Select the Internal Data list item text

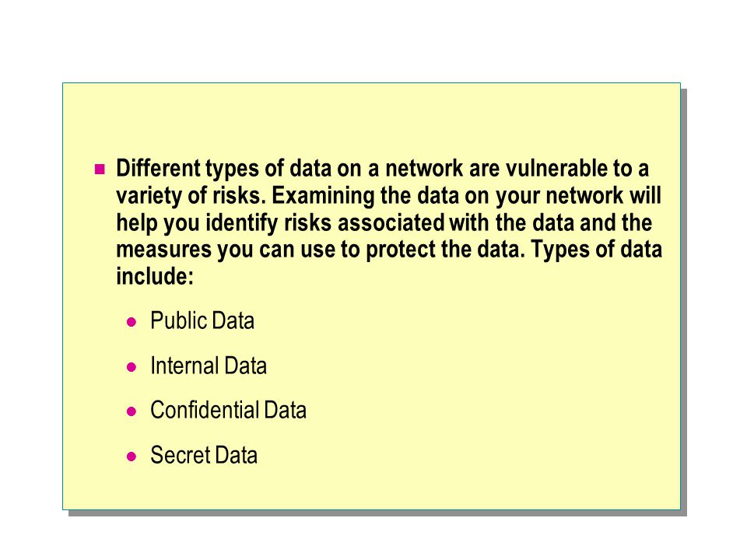(209, 366)
